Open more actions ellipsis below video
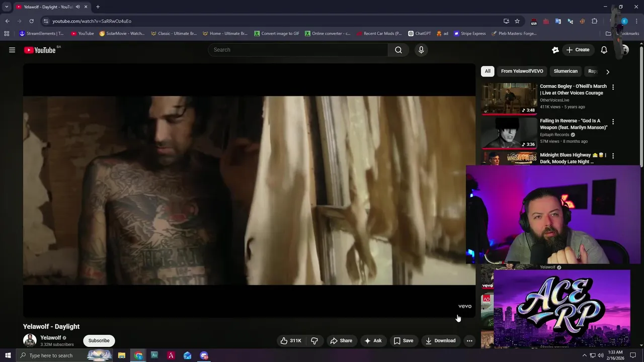 click(469, 340)
